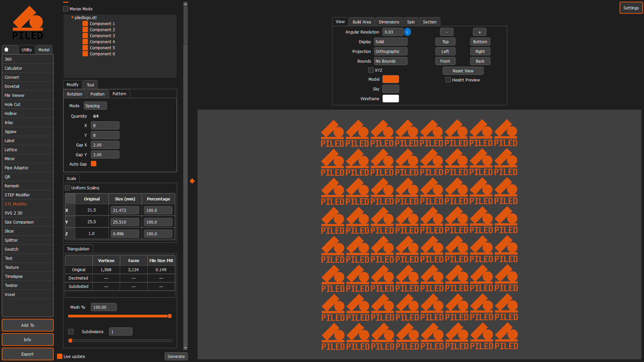Click the Subdivisions slider handle
Image resolution: width=644 pixels, height=362 pixels.
(70, 341)
